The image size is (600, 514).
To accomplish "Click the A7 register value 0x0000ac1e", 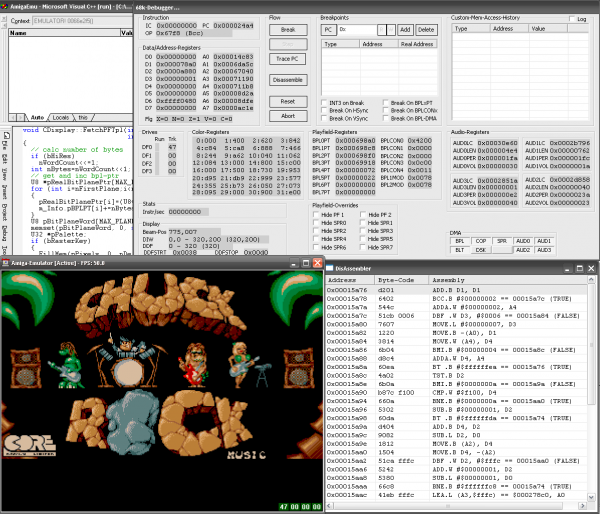I will click(x=233, y=108).
